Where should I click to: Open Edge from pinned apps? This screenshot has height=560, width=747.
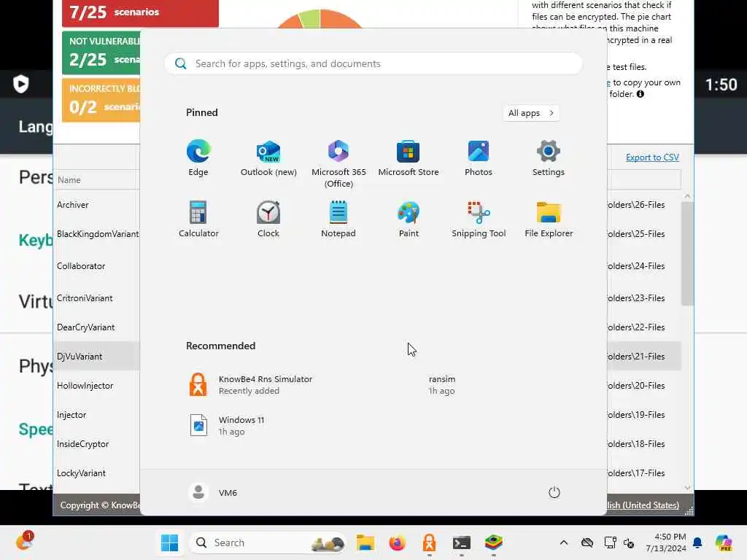[x=198, y=158]
